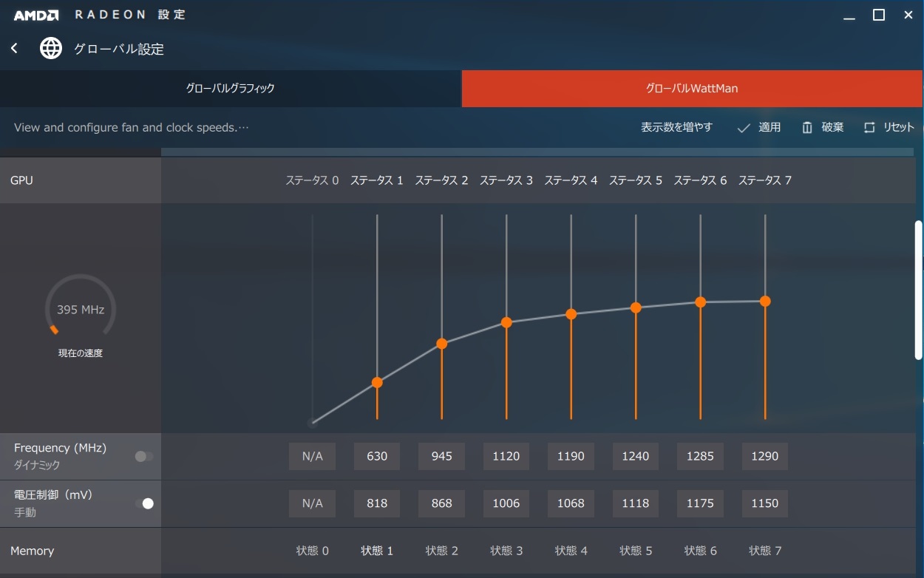Click the 1068 voltage field

point(571,503)
